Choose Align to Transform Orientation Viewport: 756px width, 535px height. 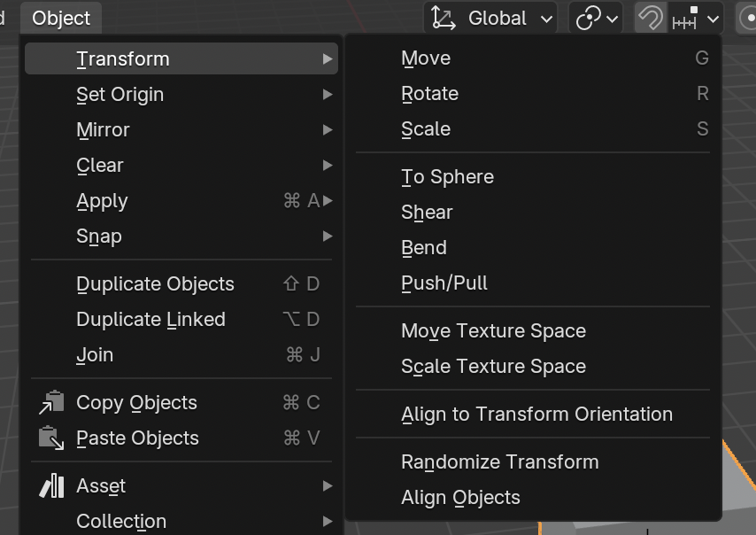[x=536, y=415]
